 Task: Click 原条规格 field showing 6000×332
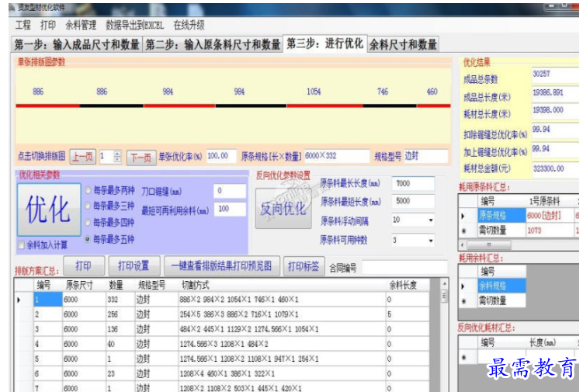click(336, 156)
